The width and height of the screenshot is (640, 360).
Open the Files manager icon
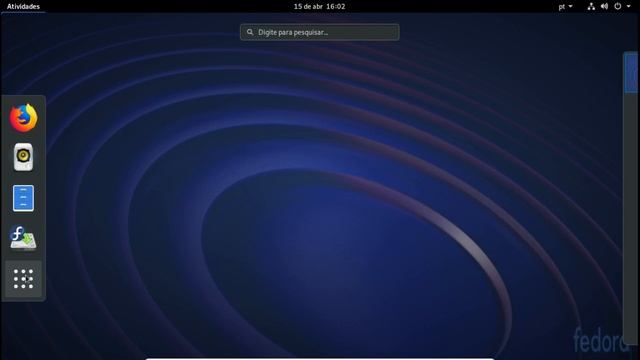23,198
